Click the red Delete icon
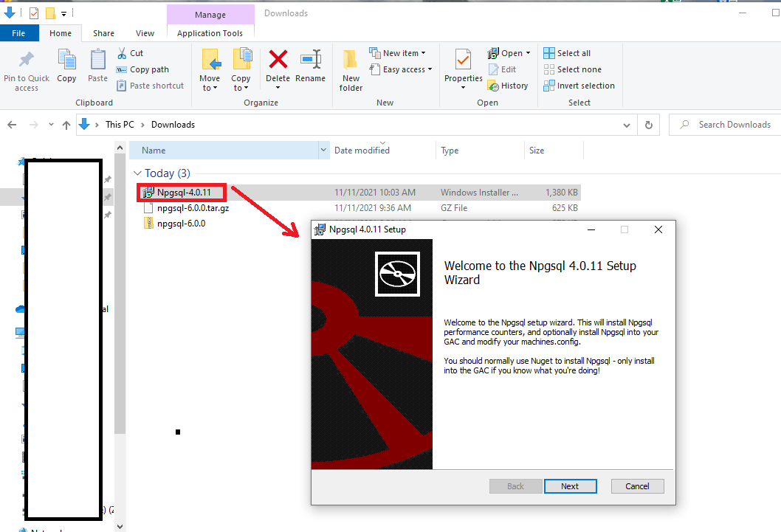The image size is (781, 532). (x=278, y=59)
